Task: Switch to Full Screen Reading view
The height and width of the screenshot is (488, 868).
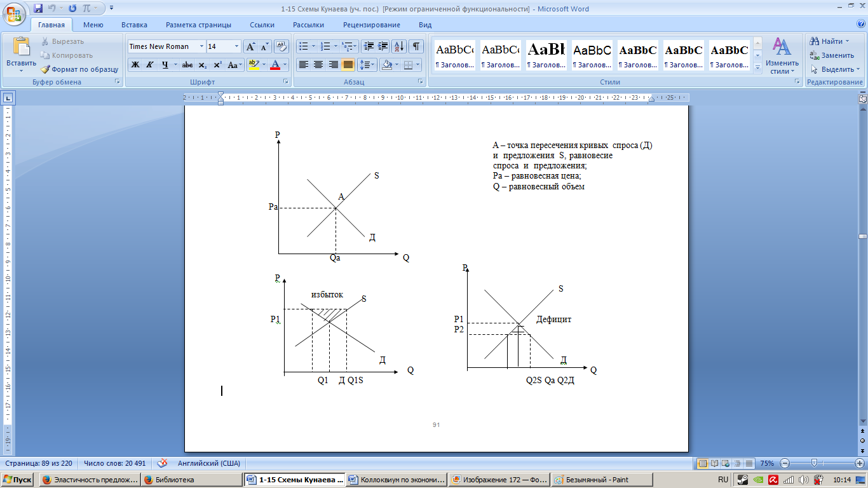Action: 714,463
